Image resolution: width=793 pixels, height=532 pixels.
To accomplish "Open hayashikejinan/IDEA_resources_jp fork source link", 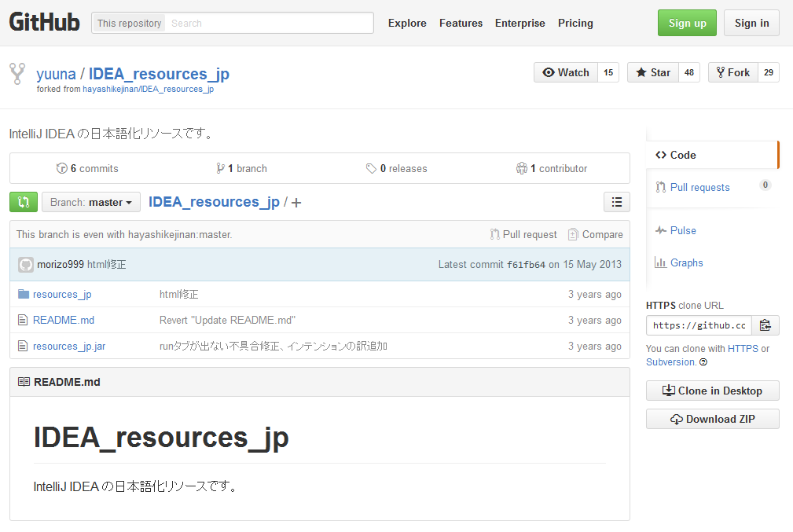I will [x=149, y=89].
